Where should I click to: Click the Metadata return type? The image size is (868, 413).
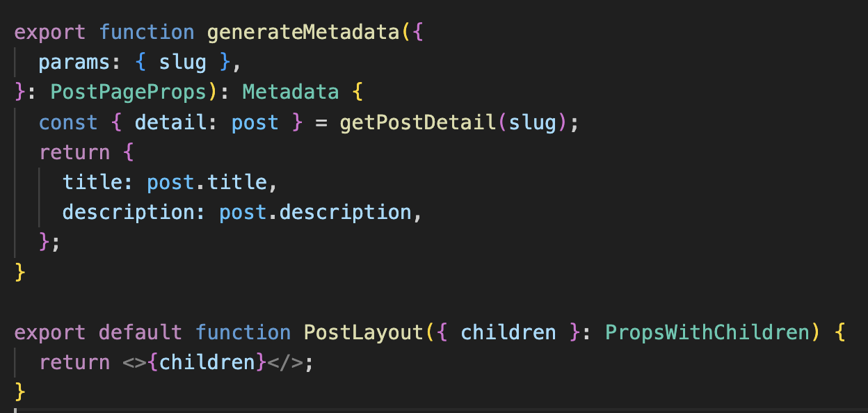291,92
